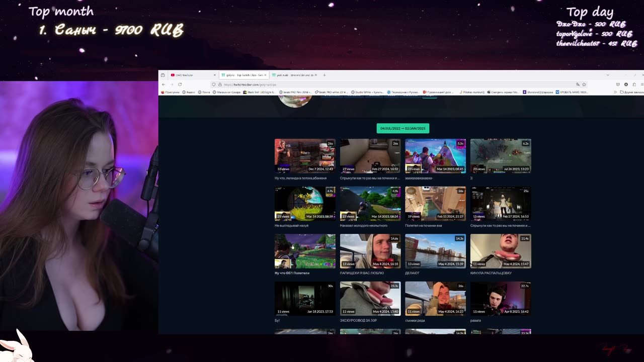The width and height of the screenshot is (644, 362).
Task: Click clip title 'ПАПИЩЕКИ Я ВАС ЛЮБЛЮ'
Action: click(362, 273)
